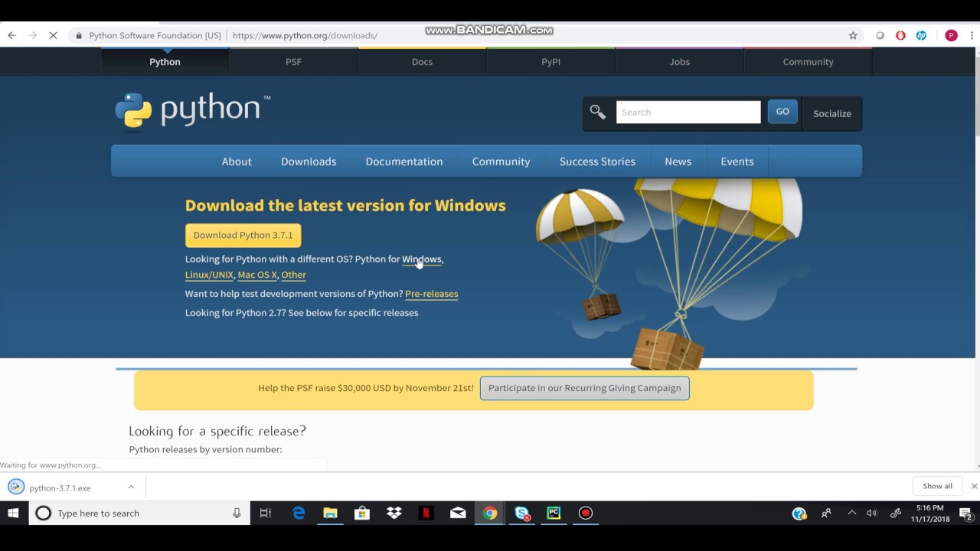980x551 pixels.
Task: Follow the Pre-releases link
Action: 432,294
